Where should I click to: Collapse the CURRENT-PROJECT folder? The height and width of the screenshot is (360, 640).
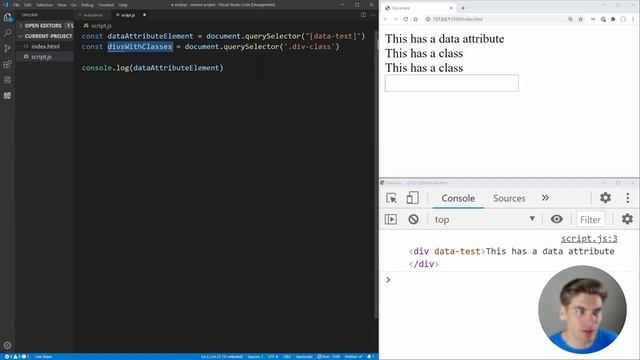tap(45, 36)
